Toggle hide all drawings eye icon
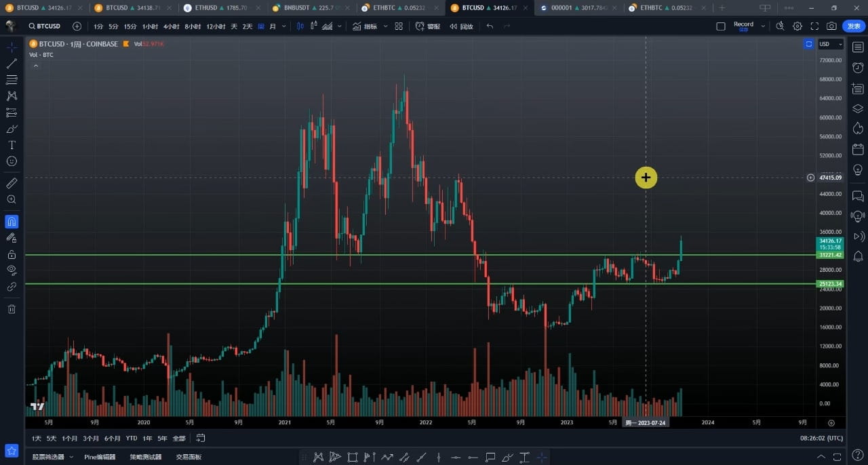 (x=12, y=270)
